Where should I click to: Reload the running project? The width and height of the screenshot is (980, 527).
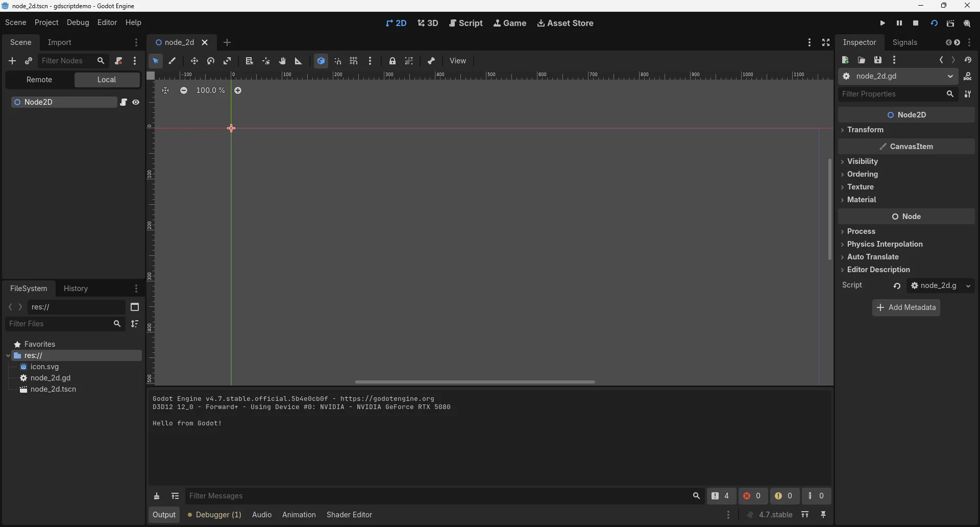pos(934,23)
